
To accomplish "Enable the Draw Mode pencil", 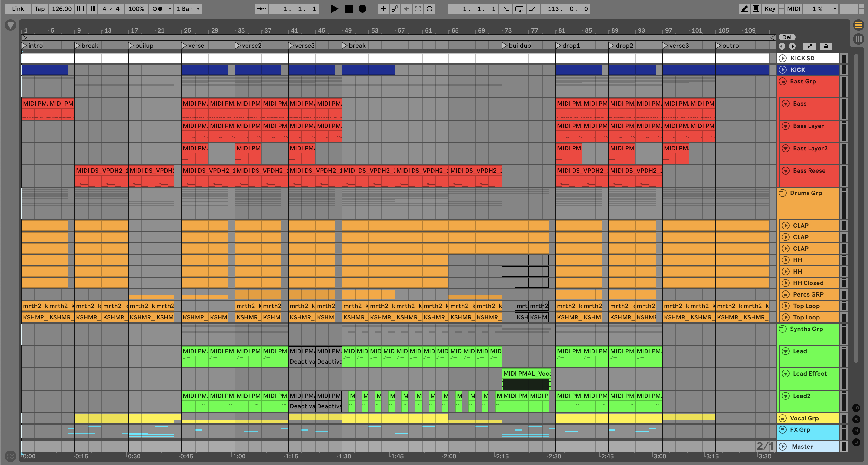I will click(744, 9).
